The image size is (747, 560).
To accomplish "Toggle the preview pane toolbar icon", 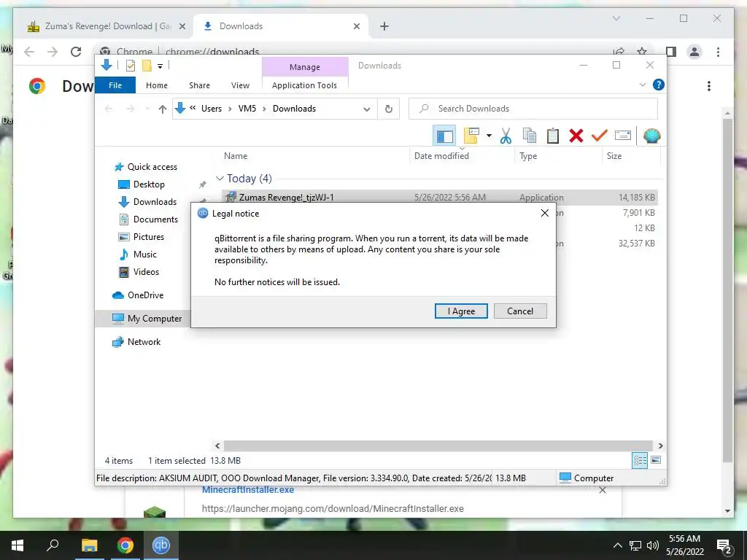I will [x=444, y=136].
